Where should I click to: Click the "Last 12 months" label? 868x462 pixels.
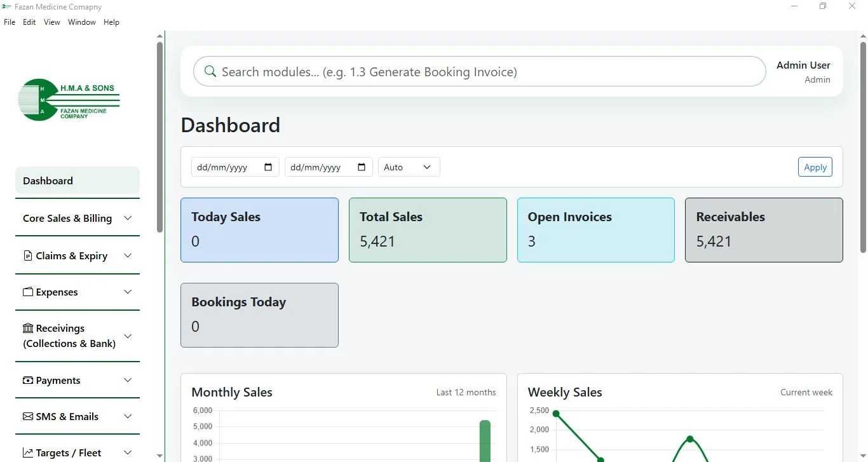(x=466, y=392)
